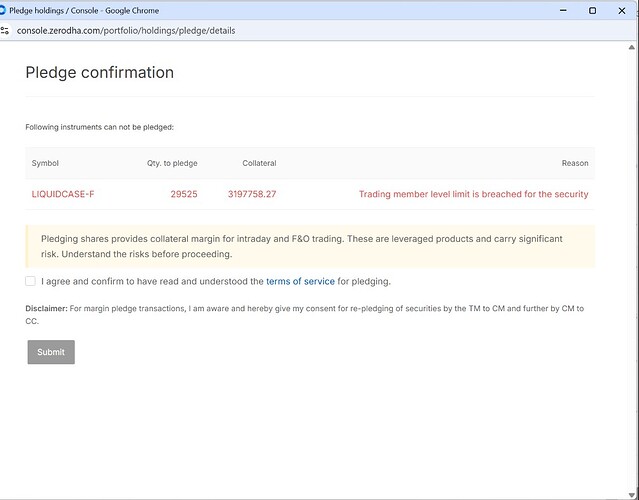This screenshot has height=500, width=639.
Task: Click the Submit button
Action: [x=51, y=352]
